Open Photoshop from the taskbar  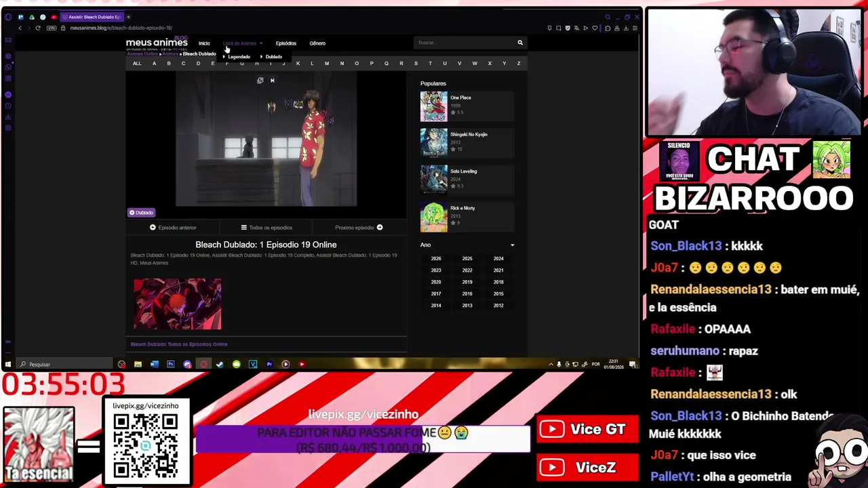(170, 364)
